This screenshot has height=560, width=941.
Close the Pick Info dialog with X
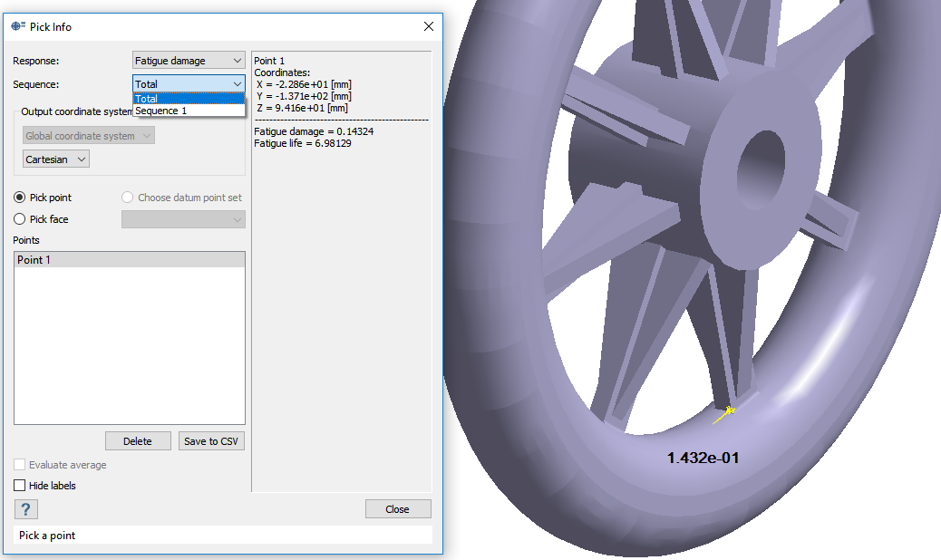[429, 26]
